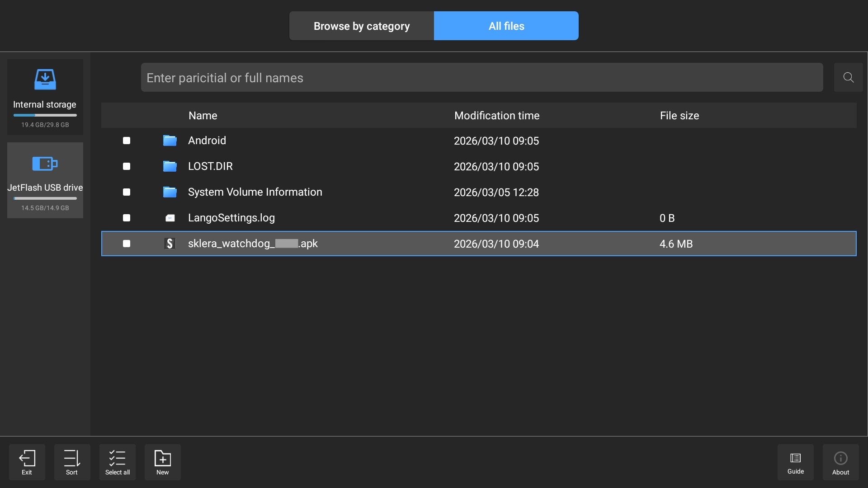Select Internal storage in sidebar
This screenshot has height=488, width=868.
[x=45, y=97]
